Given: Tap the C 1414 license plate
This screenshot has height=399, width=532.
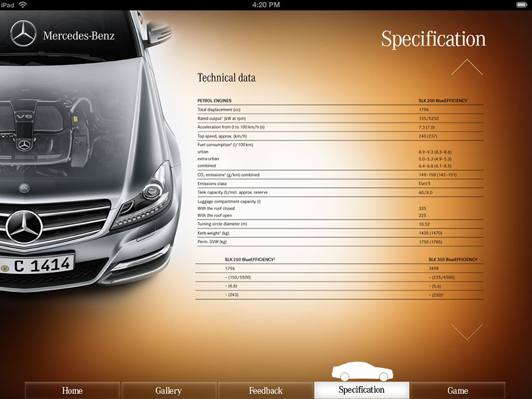Looking at the screenshot, I should pos(37,265).
